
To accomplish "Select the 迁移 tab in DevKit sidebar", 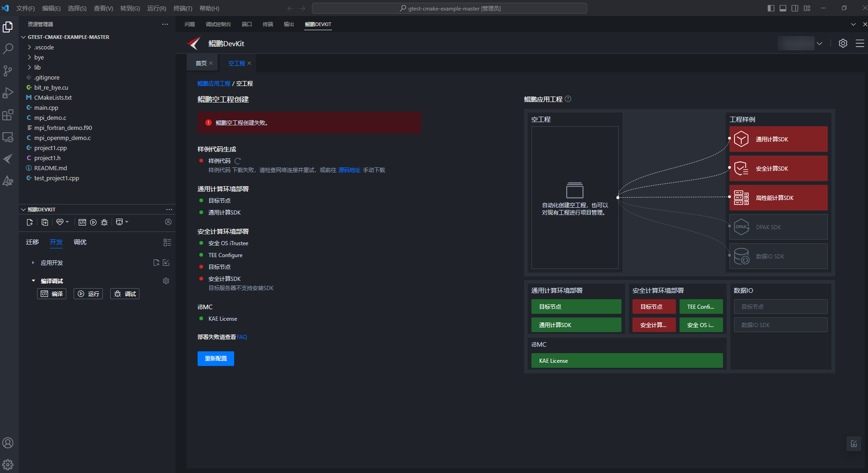I will pyautogui.click(x=32, y=242).
